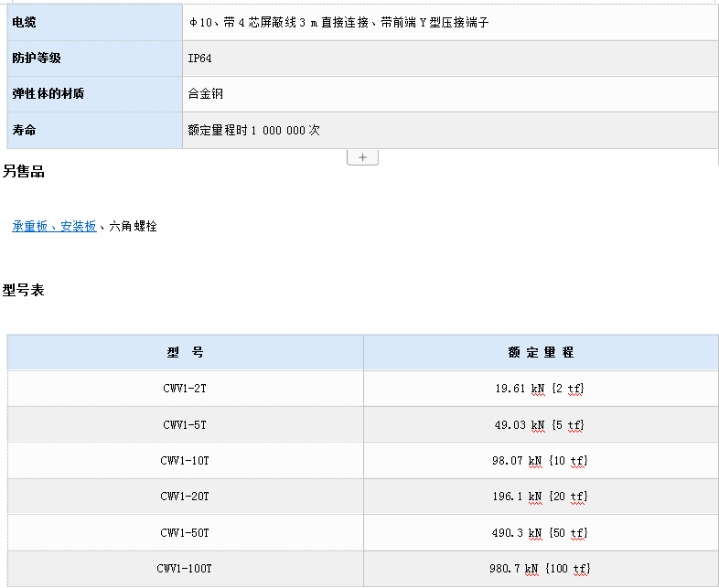Click the plus icon below the specification table
Screen dimensions: 719x588
pos(362,157)
